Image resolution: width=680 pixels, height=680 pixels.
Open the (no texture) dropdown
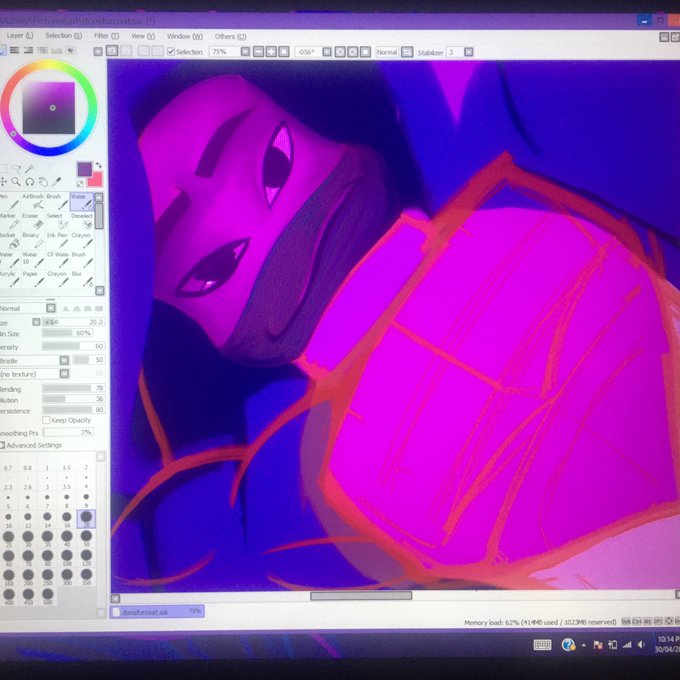tap(64, 373)
